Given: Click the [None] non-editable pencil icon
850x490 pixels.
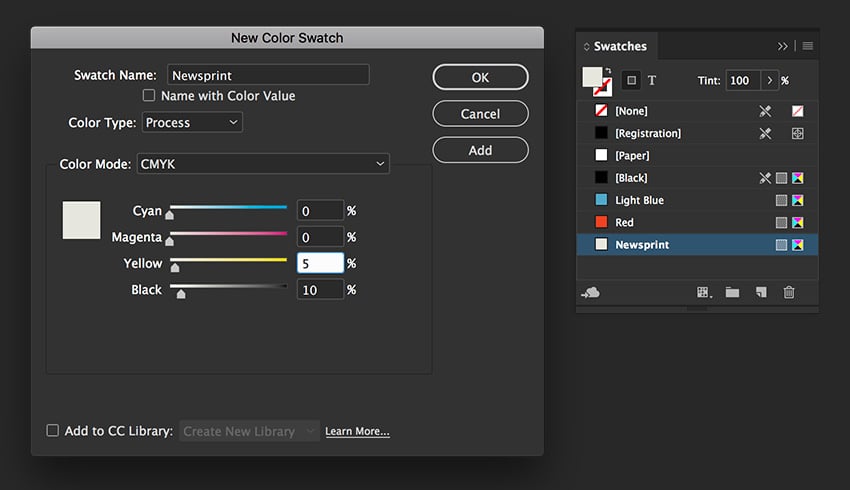Looking at the screenshot, I should point(765,111).
